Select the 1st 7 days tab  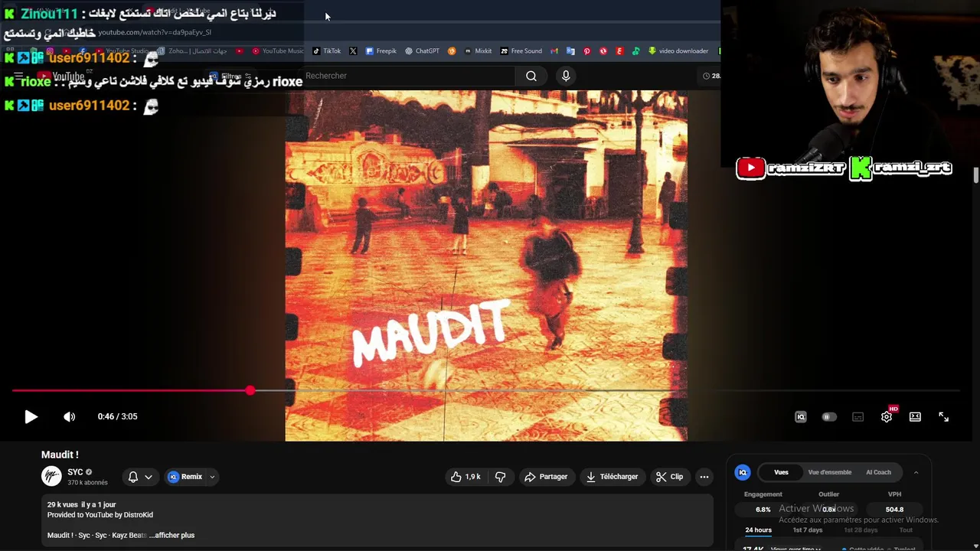[x=808, y=530]
